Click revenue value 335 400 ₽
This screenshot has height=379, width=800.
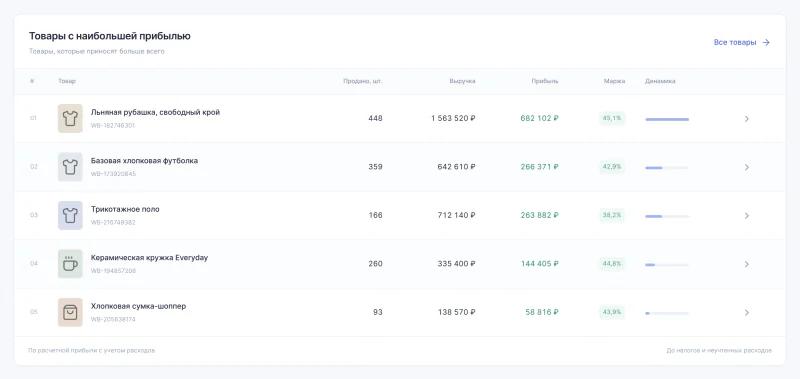click(x=457, y=264)
